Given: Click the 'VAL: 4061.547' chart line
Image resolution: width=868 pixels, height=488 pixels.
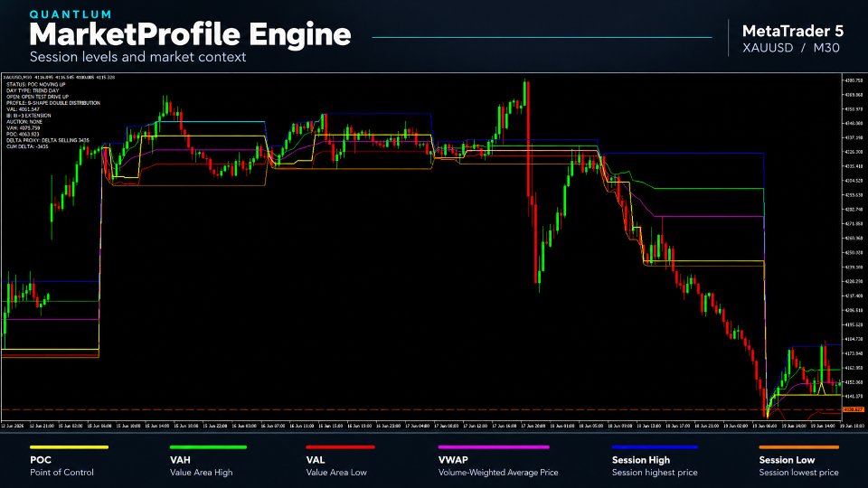Looking at the screenshot, I should (x=23, y=109).
